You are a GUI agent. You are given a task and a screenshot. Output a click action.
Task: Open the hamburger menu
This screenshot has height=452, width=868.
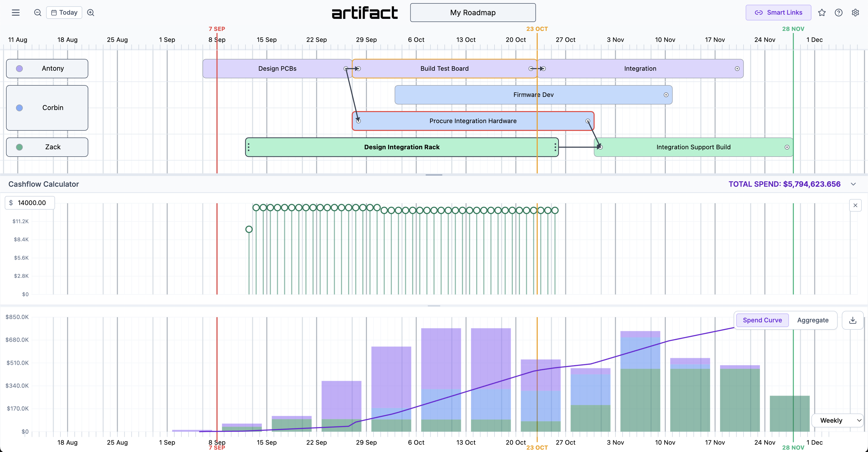tap(15, 13)
